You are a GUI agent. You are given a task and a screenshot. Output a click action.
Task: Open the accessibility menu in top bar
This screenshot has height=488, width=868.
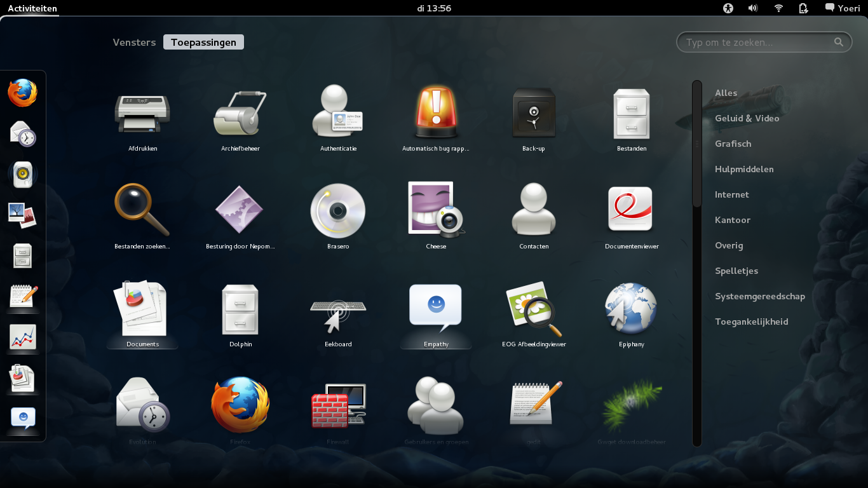coord(728,8)
